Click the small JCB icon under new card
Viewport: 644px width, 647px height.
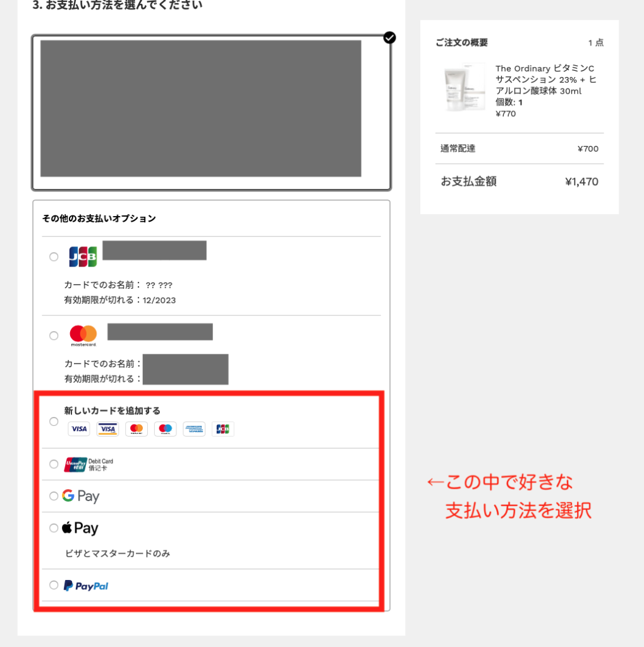point(223,429)
